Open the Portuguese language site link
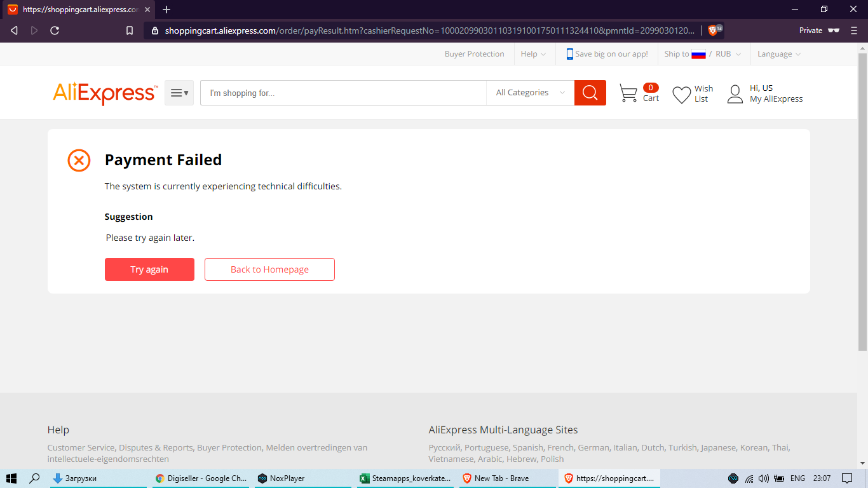The height and width of the screenshot is (488, 868). (487, 447)
